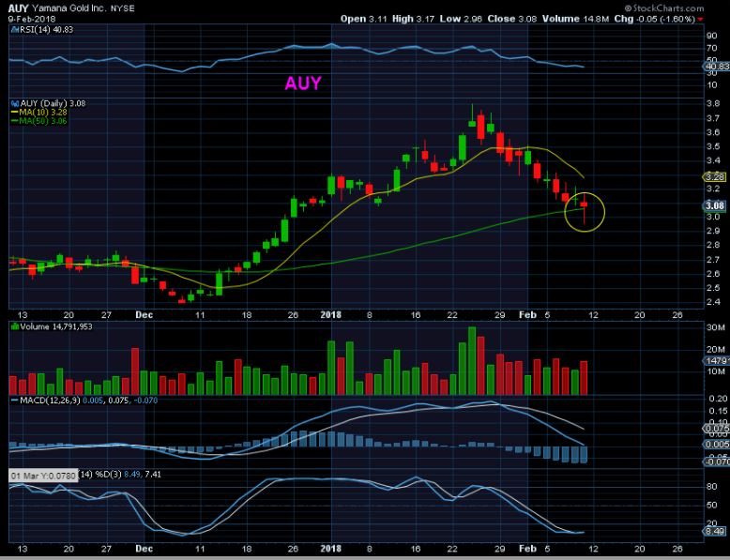The image size is (730, 560).
Task: Click the Dec label under price panel
Action: click(144, 314)
